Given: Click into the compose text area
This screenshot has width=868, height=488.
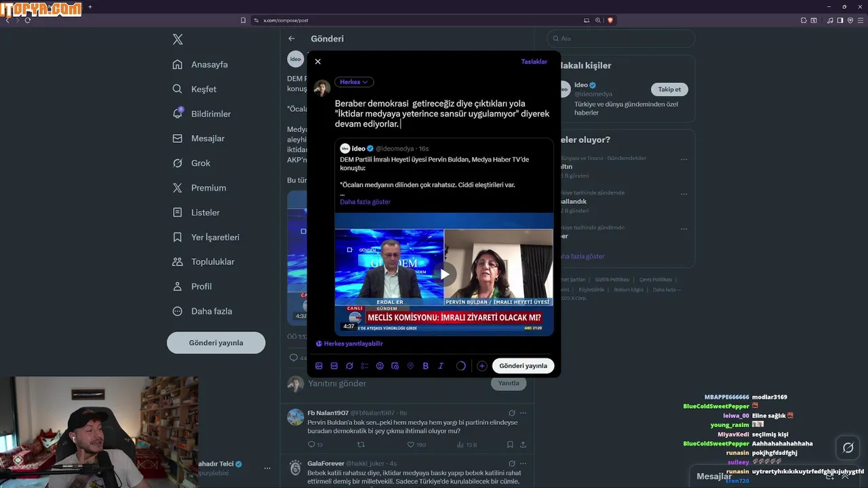Looking at the screenshot, I should pyautogui.click(x=442, y=114).
